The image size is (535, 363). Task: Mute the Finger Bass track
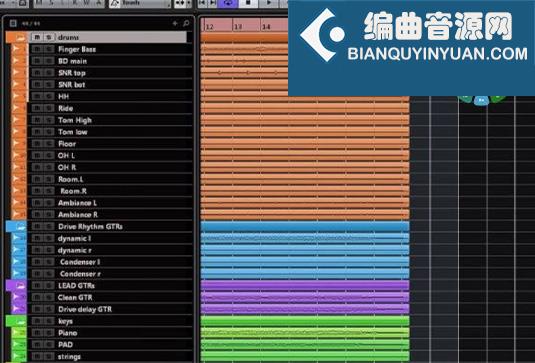[37, 49]
